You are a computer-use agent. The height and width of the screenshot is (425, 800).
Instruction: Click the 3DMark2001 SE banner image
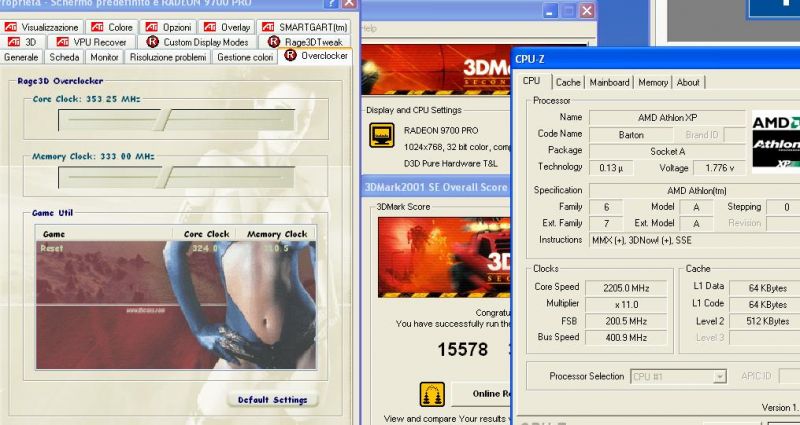436,70
